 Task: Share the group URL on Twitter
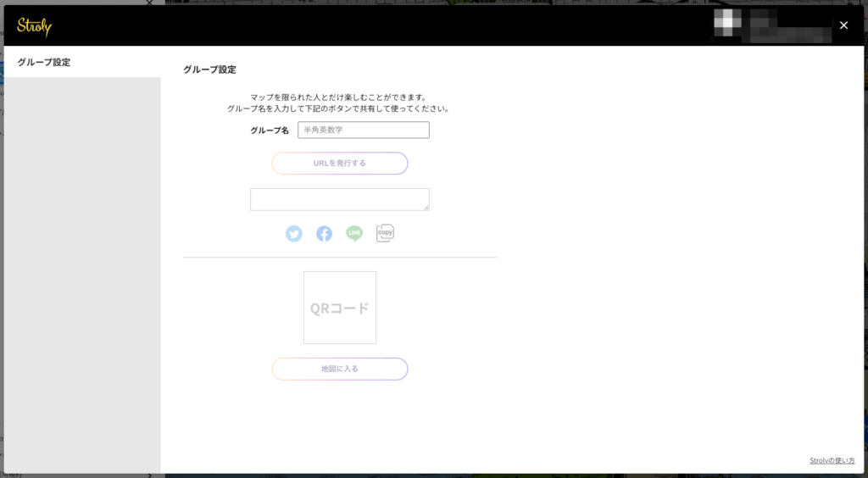[293, 234]
